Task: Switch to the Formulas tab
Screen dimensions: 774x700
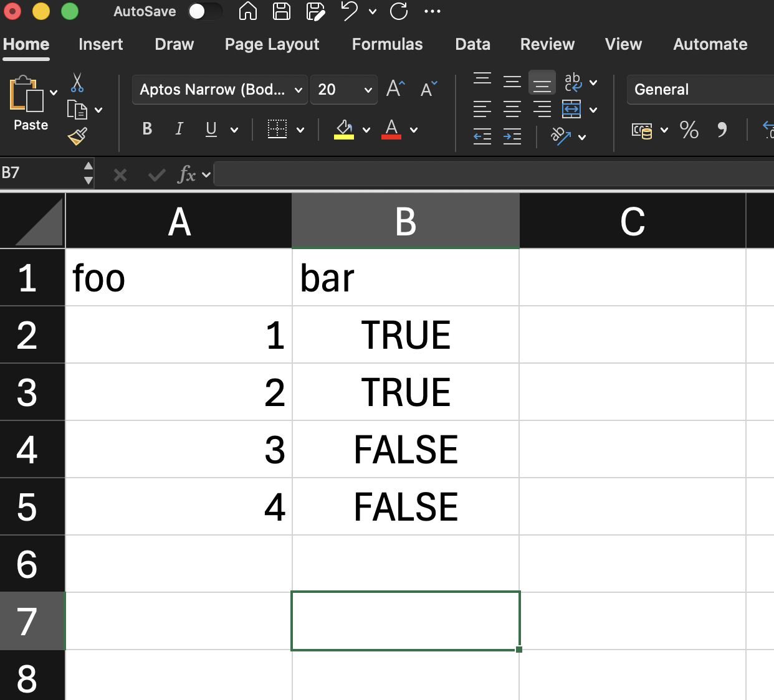Action: [387, 44]
